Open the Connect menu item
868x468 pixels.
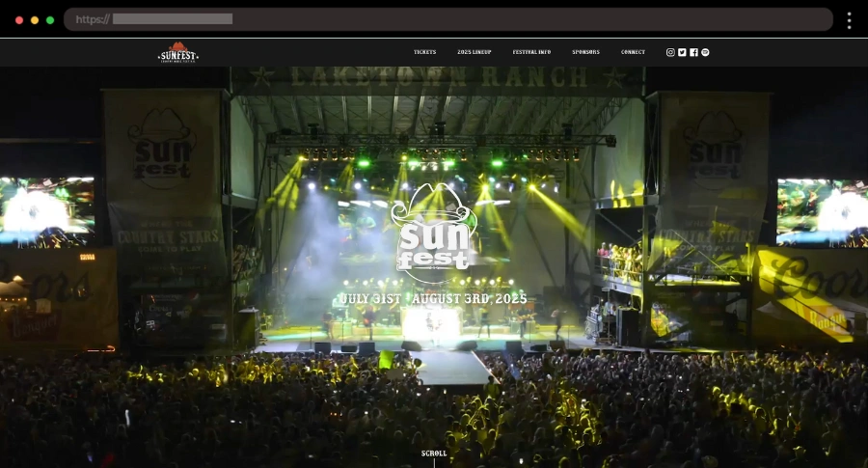(x=633, y=52)
